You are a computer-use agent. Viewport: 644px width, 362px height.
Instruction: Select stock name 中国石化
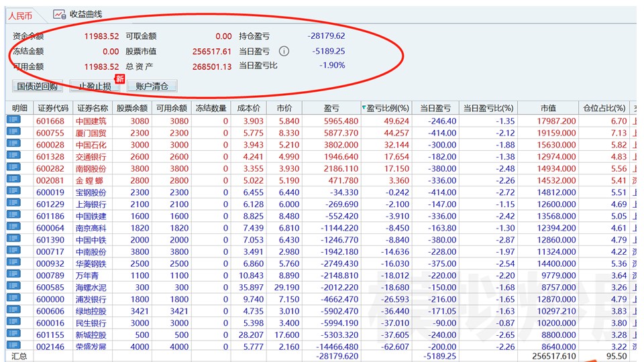(91, 145)
